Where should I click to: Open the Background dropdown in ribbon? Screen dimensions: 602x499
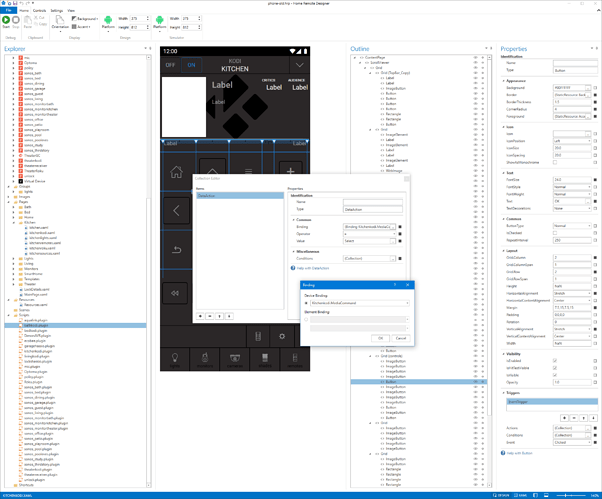[84, 18]
